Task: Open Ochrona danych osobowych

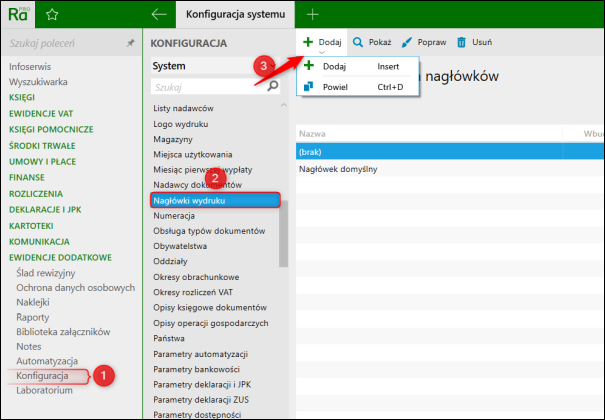Action: tap(76, 288)
